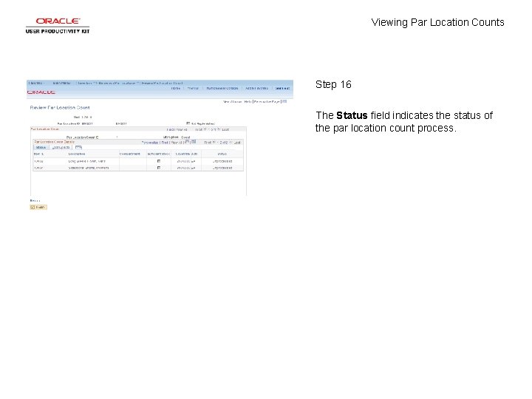
Task: Click the first row description cell
Action: coord(87,161)
